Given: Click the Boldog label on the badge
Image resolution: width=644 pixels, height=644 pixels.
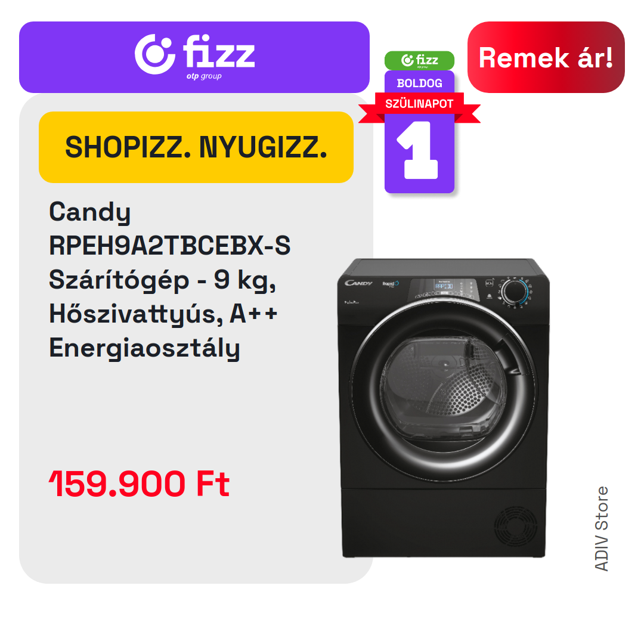Looking at the screenshot, I should tap(419, 83).
